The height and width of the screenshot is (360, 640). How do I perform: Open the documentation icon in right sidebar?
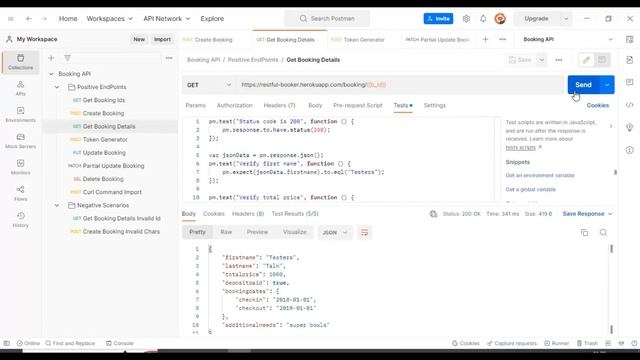tap(629, 60)
